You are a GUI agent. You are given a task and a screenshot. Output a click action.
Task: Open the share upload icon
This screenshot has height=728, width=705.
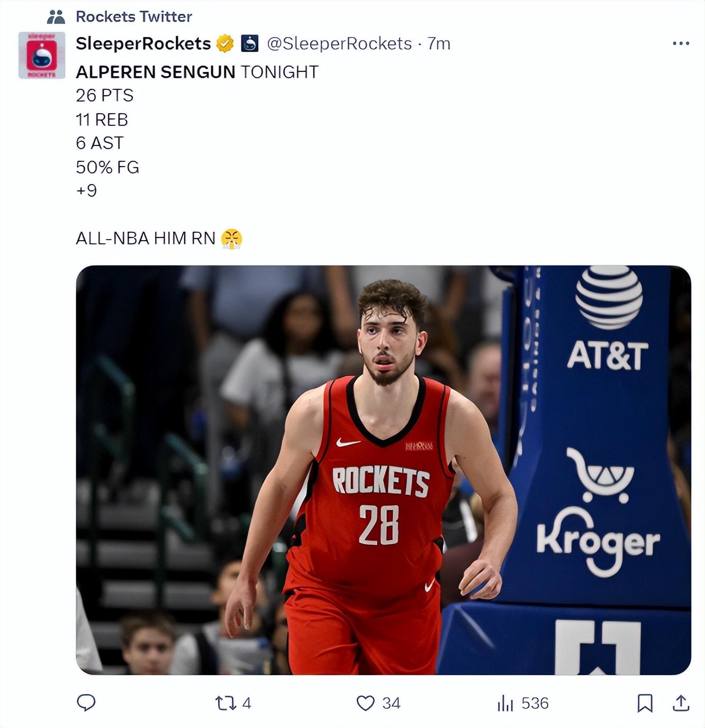click(x=681, y=703)
